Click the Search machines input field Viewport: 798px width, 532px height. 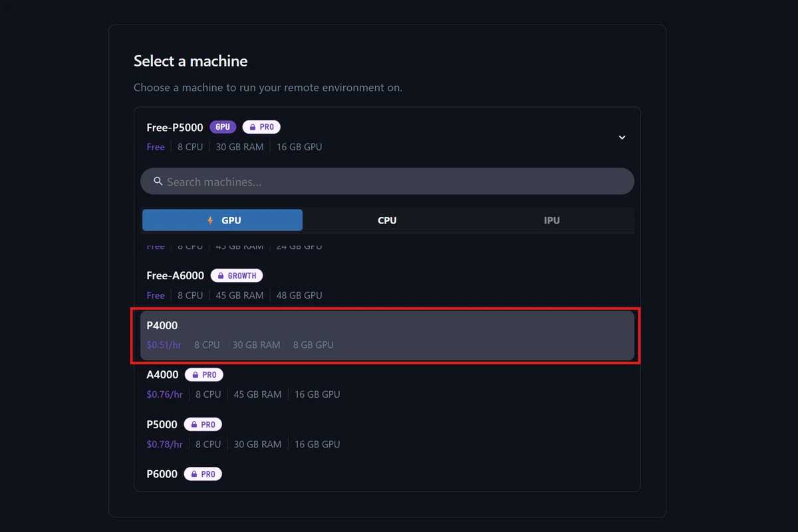[387, 182]
